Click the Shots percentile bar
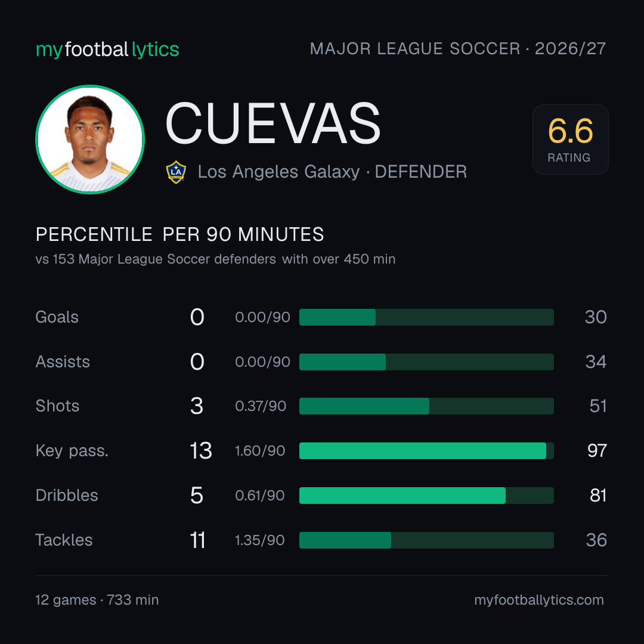 point(426,406)
